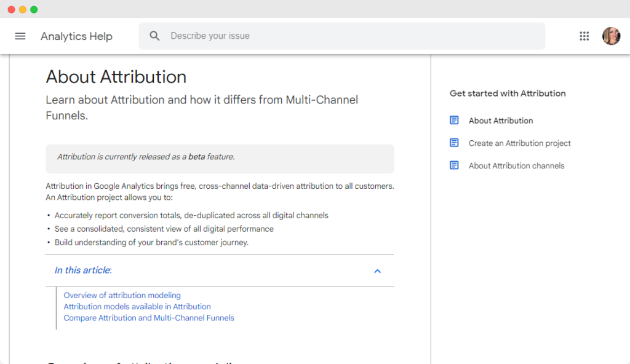
Task: Open About Attribution channels article
Action: (516, 165)
